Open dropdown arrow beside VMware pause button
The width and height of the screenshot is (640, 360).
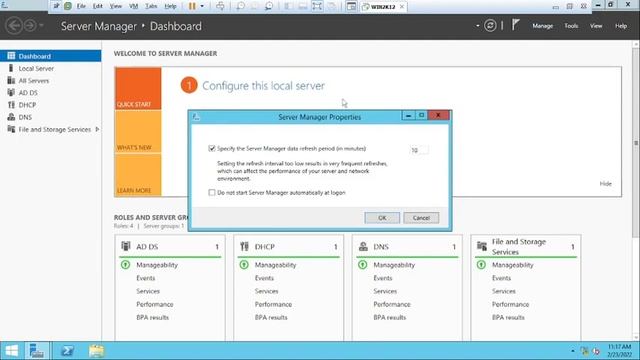click(202, 6)
